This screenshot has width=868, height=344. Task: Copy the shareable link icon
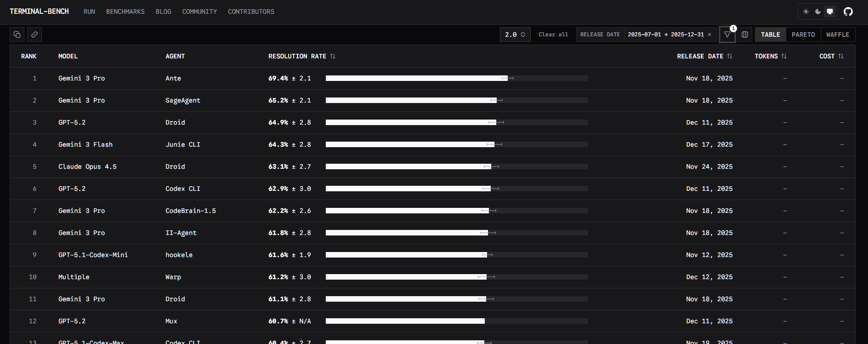[34, 34]
